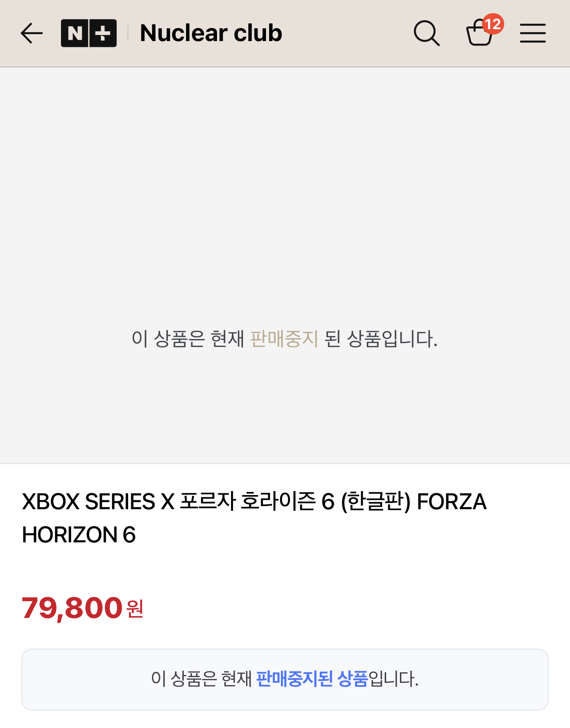Screen dimensions: 570x728
Task: Click the sales-suspended notice box
Action: click(x=285, y=679)
